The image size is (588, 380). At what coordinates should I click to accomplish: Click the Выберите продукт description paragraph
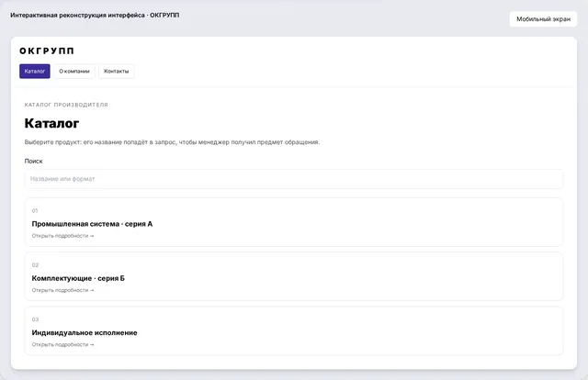[172, 142]
